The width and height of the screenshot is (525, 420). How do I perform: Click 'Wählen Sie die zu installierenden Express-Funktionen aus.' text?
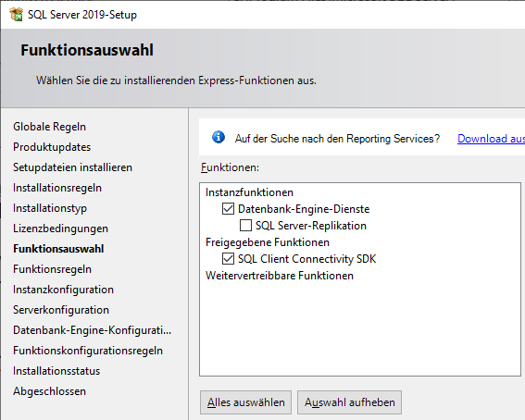pos(177,80)
